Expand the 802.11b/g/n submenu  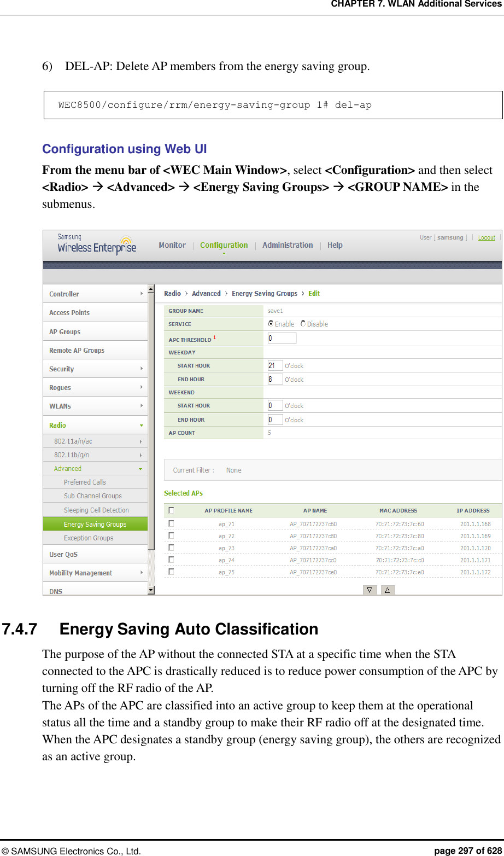click(95, 455)
